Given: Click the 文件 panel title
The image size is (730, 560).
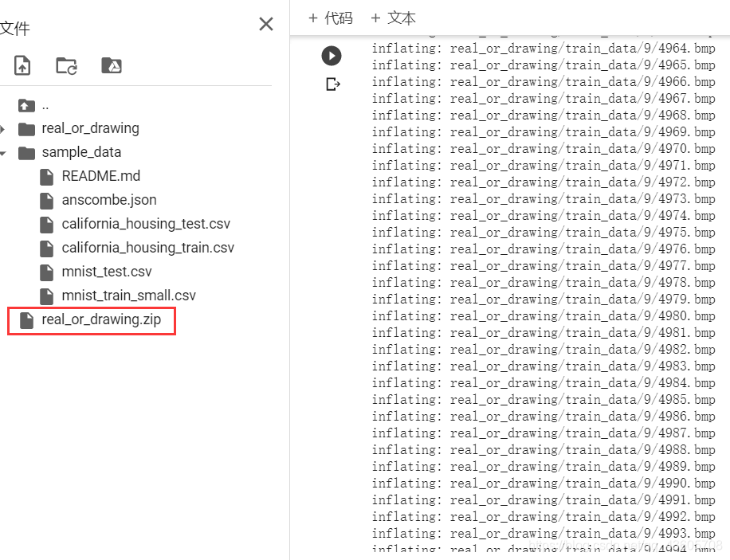Looking at the screenshot, I should point(15,29).
